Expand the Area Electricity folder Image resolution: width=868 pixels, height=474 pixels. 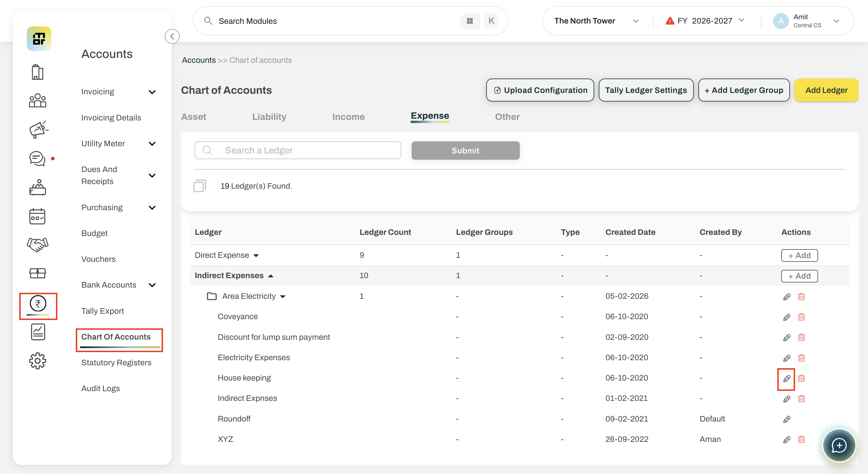click(283, 297)
